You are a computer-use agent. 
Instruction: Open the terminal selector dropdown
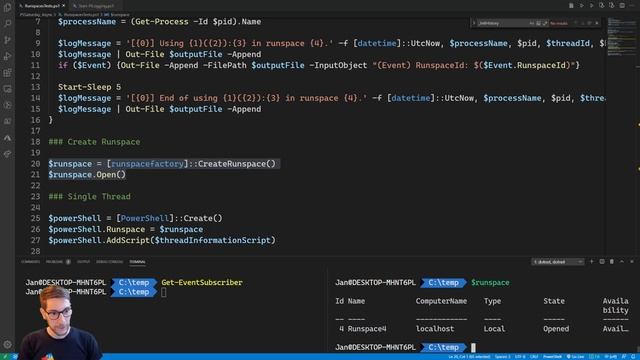coord(558,262)
